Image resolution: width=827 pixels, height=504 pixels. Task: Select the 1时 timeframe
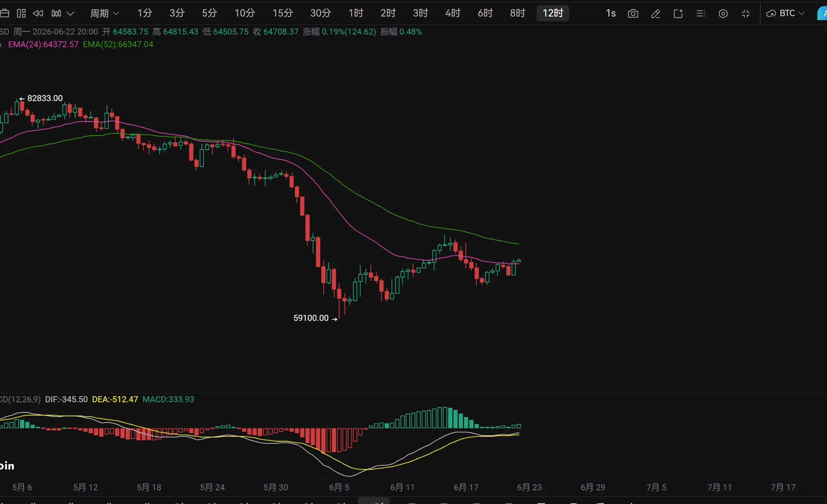pos(356,13)
